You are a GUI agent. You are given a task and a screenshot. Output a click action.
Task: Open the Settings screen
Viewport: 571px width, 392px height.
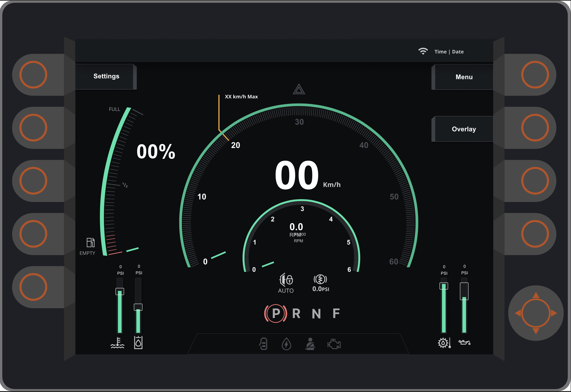point(106,76)
